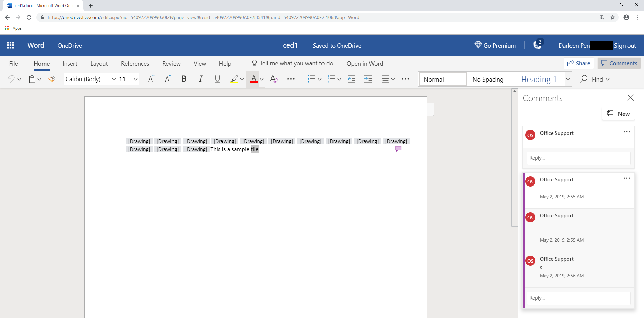Image resolution: width=644 pixels, height=318 pixels.
Task: Apply the red font color
Action: point(254,79)
